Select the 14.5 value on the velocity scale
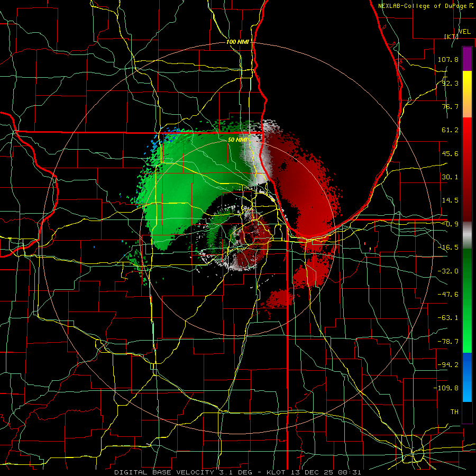 (450, 200)
